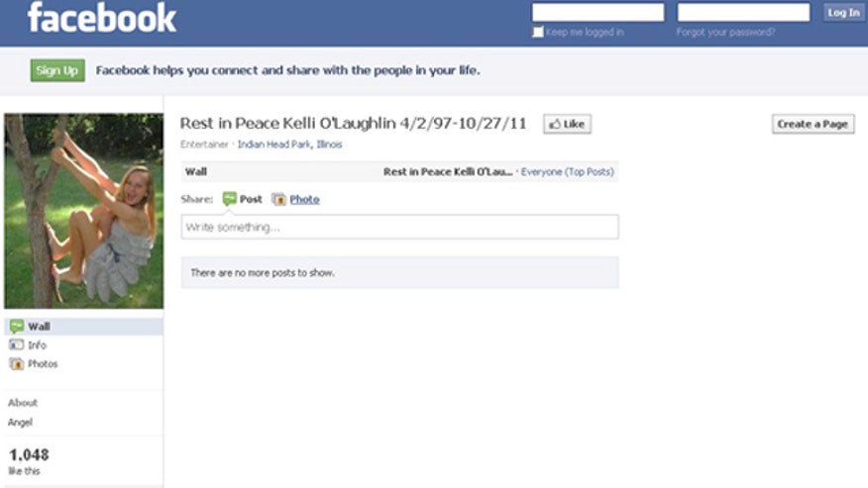Click the thumbs-up Like button icon
The width and height of the screenshot is (868, 488).
tap(555, 125)
